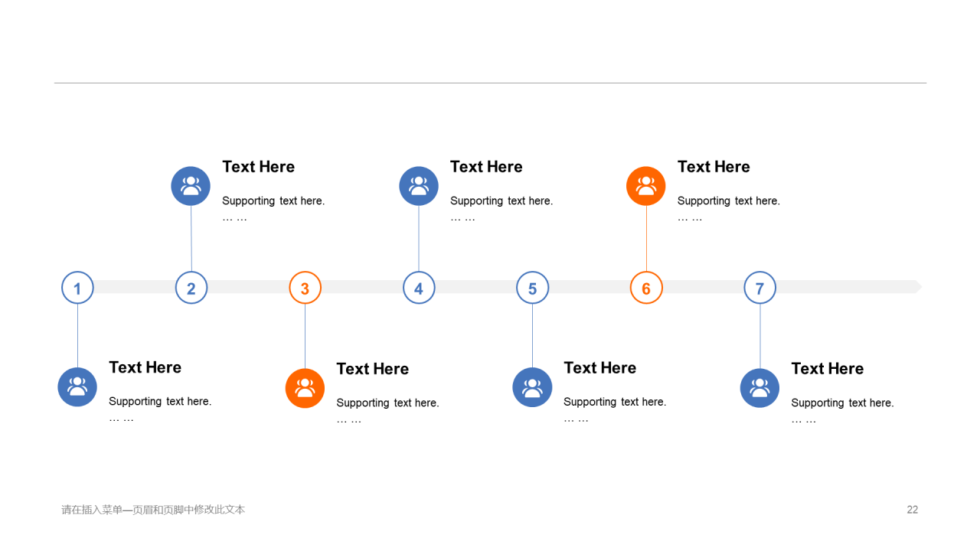Click the blue people icon connected to marker 2
This screenshot has height=551, width=980.
click(x=191, y=186)
